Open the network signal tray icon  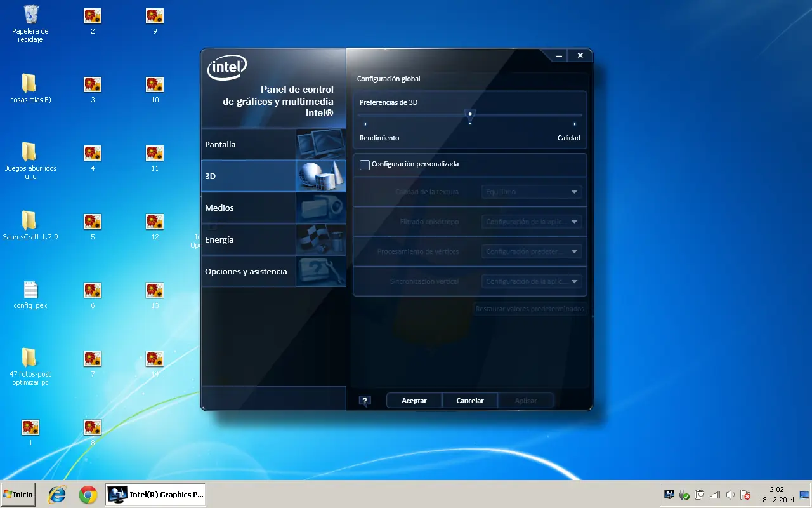pyautogui.click(x=715, y=495)
